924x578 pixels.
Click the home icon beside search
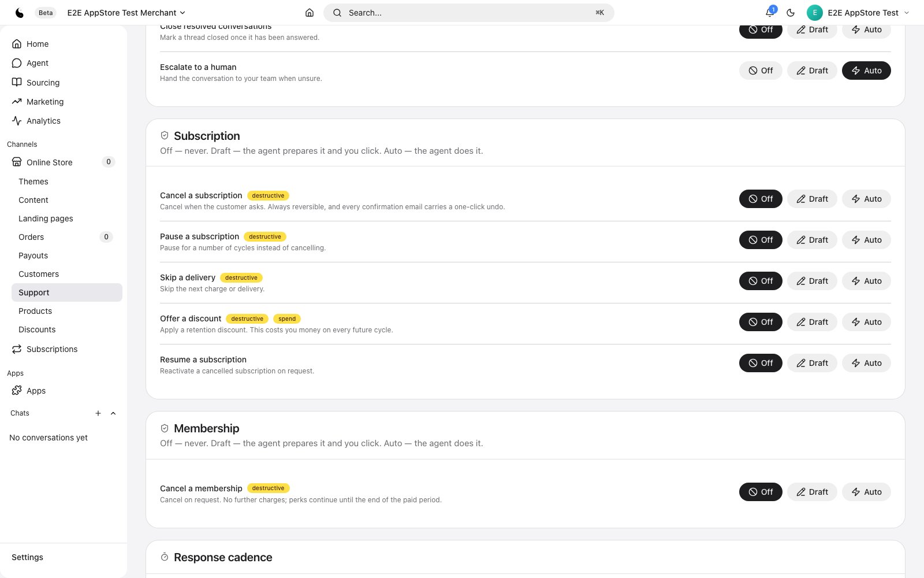pos(310,13)
